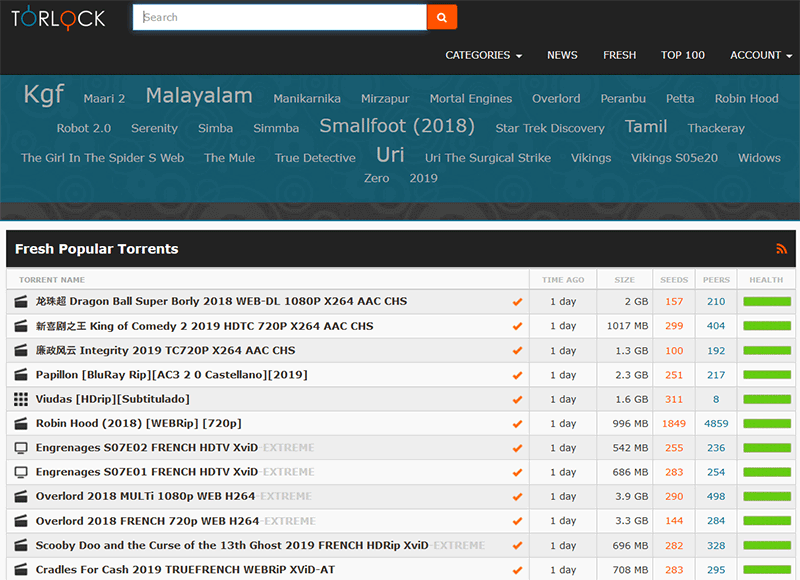
Task: Open Robin Hood (2018) WEBRip 720p torrent
Action: point(139,423)
